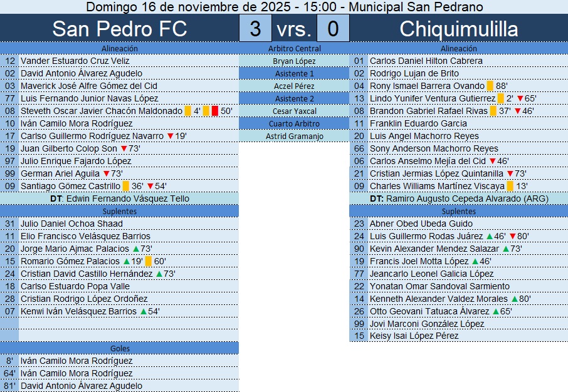Click the San Pedro FC team title
Viewport: 568px width, 392px height.
point(119,29)
